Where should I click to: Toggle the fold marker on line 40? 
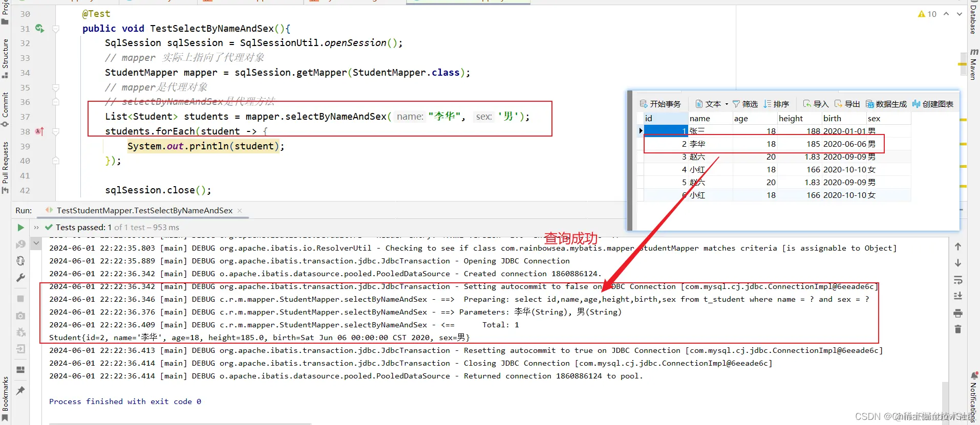tap(56, 161)
